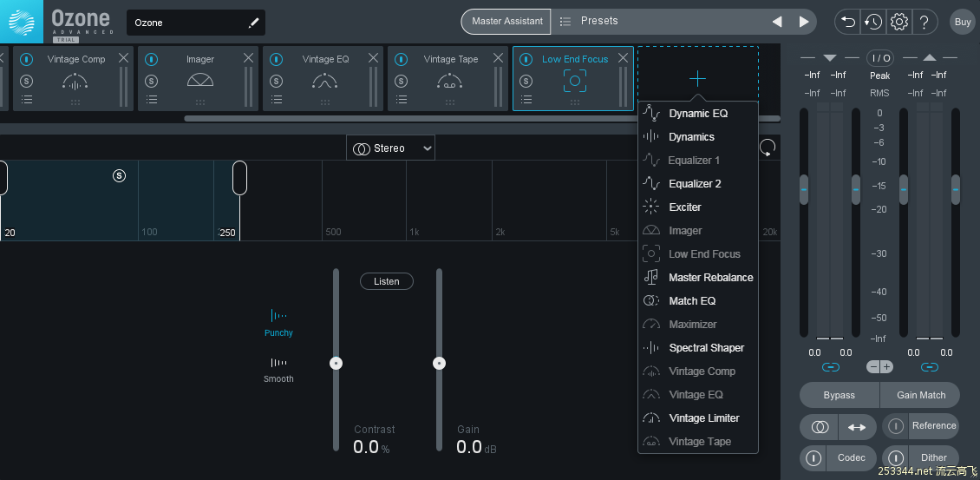Toggle Low End Focus module power

(x=526, y=59)
